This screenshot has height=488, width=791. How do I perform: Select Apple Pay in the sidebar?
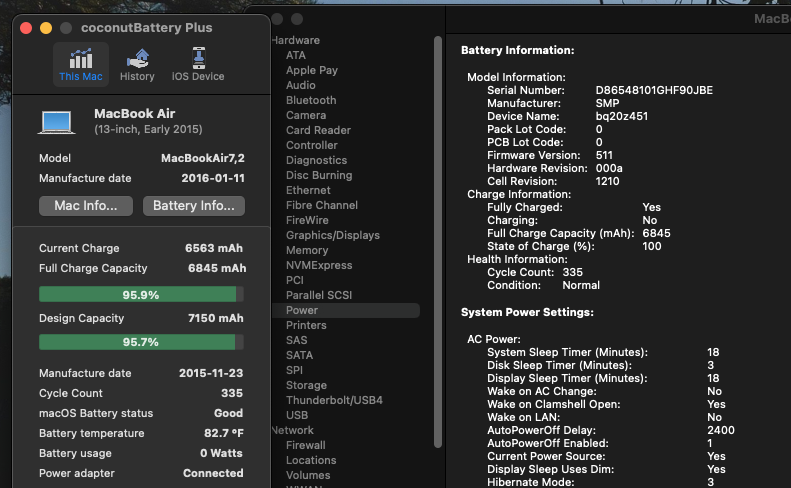click(312, 70)
